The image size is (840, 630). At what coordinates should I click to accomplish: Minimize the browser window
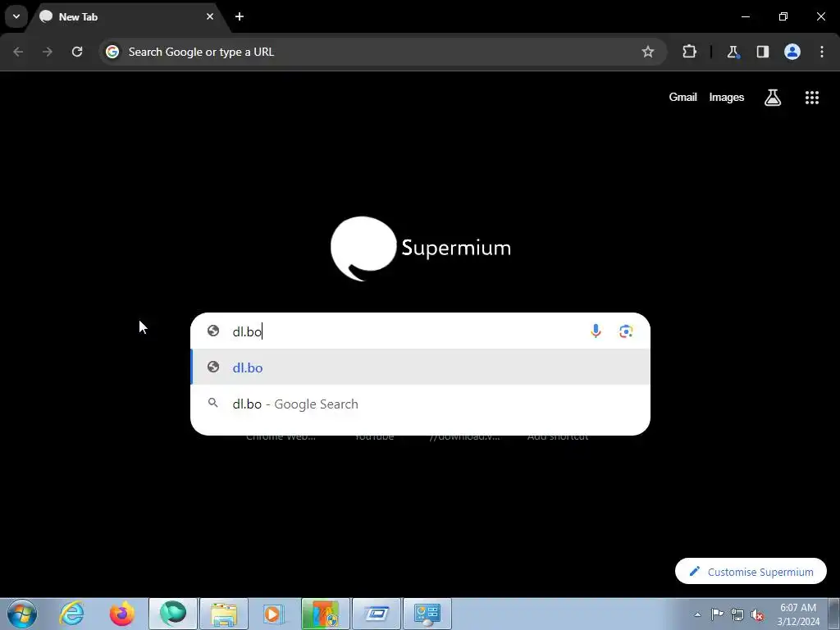[745, 16]
